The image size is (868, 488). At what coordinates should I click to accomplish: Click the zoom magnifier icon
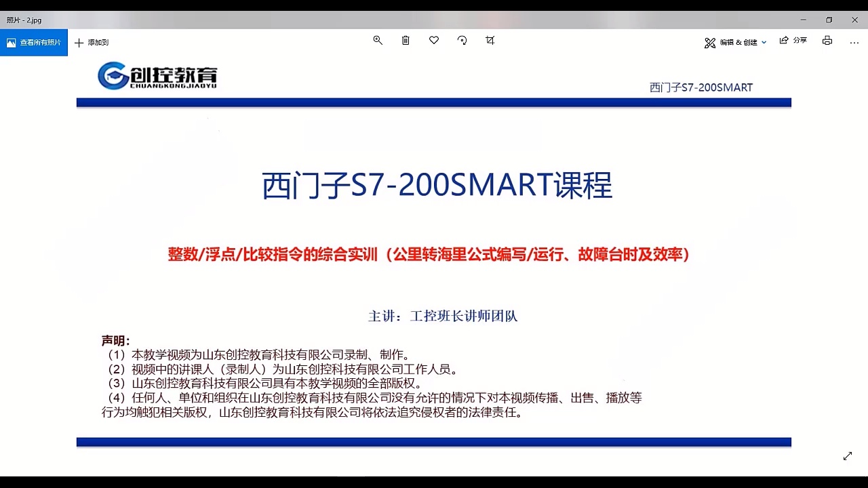[x=378, y=41]
